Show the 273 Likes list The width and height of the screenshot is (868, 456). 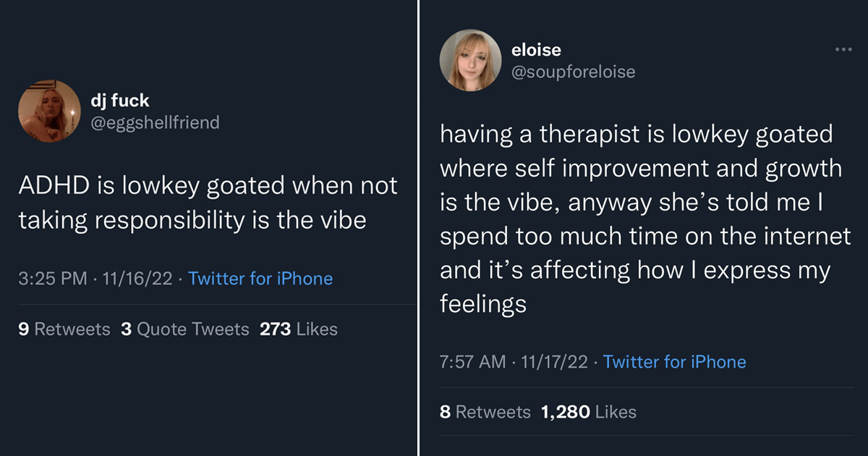tap(298, 329)
